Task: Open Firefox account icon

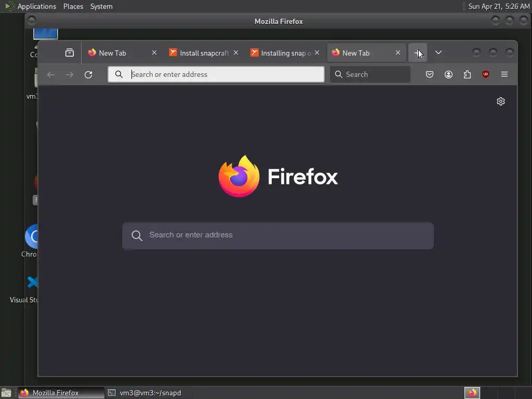Action: point(448,74)
